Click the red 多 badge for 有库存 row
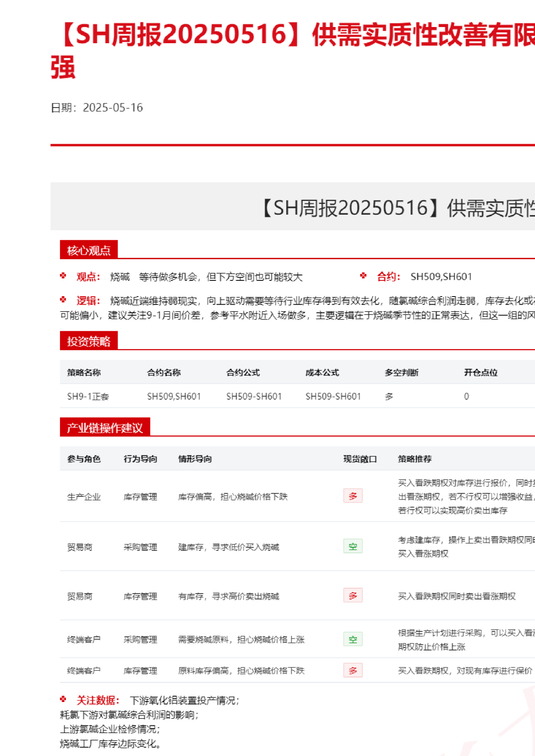535x756 pixels. click(x=353, y=595)
